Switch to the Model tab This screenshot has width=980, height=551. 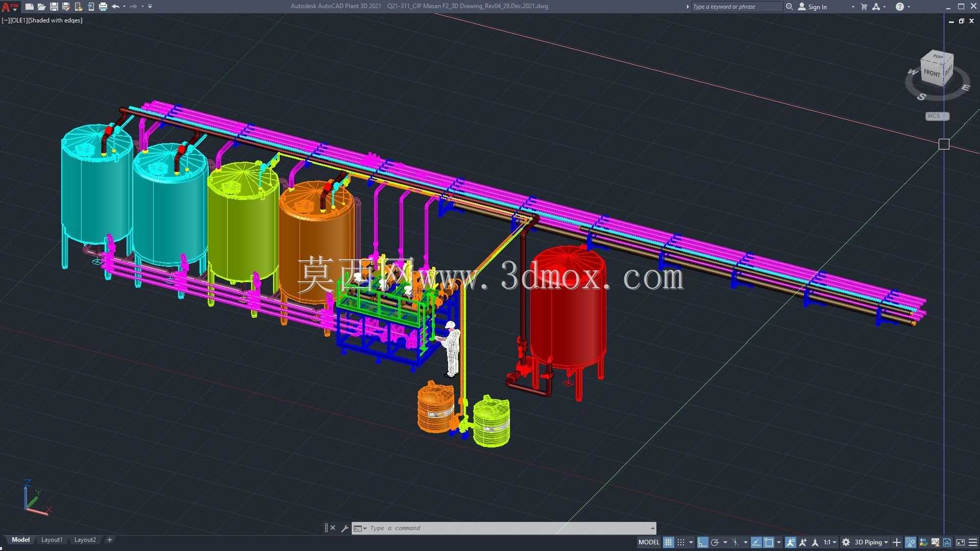tap(21, 540)
